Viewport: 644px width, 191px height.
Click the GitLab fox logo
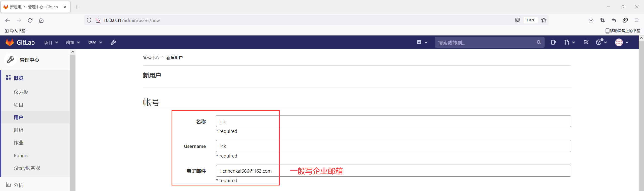coord(10,42)
